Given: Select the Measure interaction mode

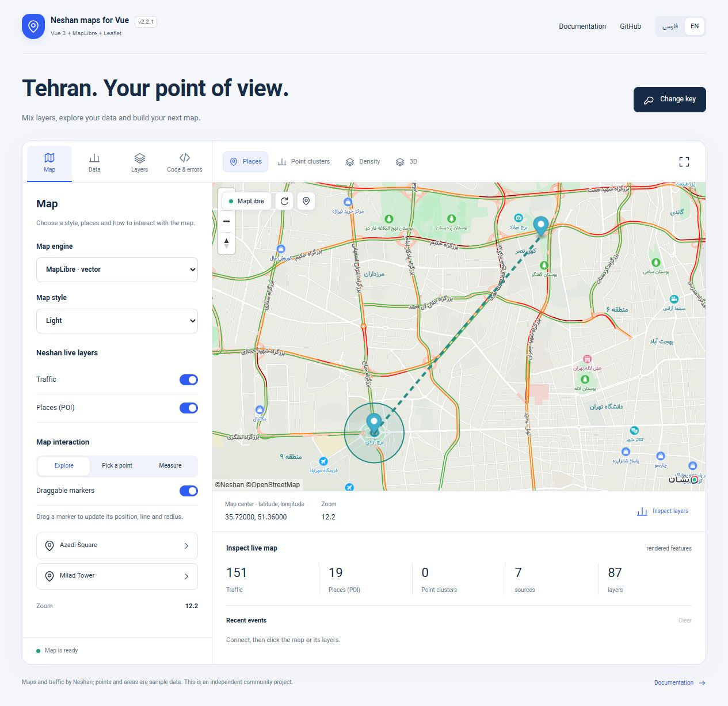Looking at the screenshot, I should point(170,466).
